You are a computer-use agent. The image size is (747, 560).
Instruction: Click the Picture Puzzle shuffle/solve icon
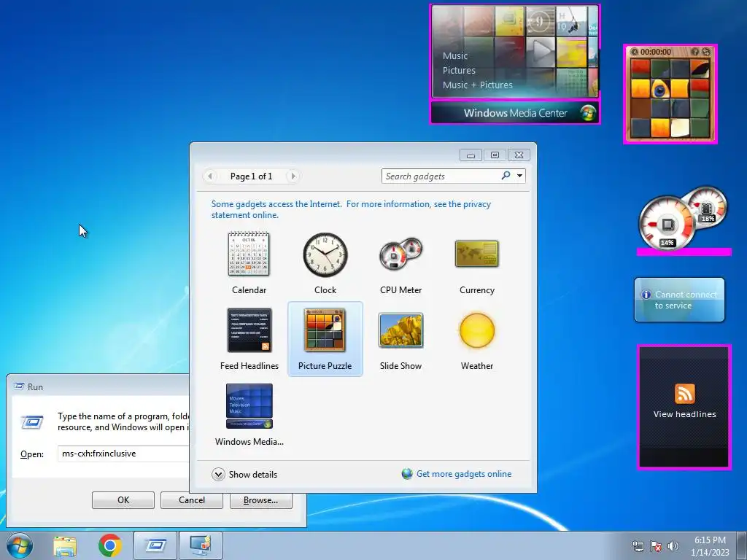pos(706,52)
